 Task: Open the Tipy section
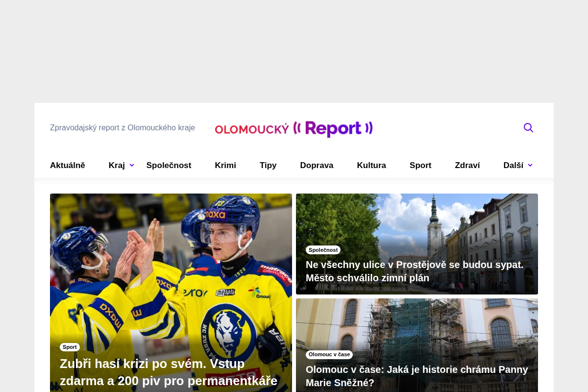268,165
